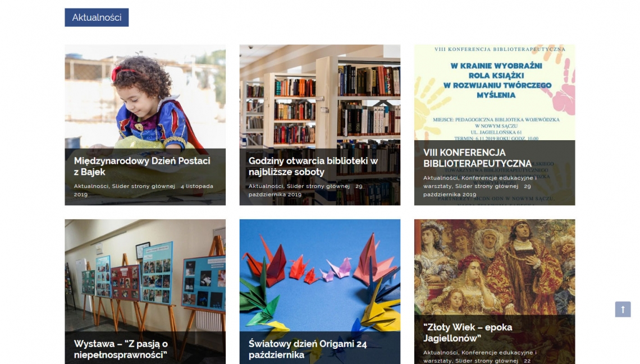Select 'Slider strony głównej' under Godziny otwarcia post
The width and height of the screenshot is (640, 364).
318,186
